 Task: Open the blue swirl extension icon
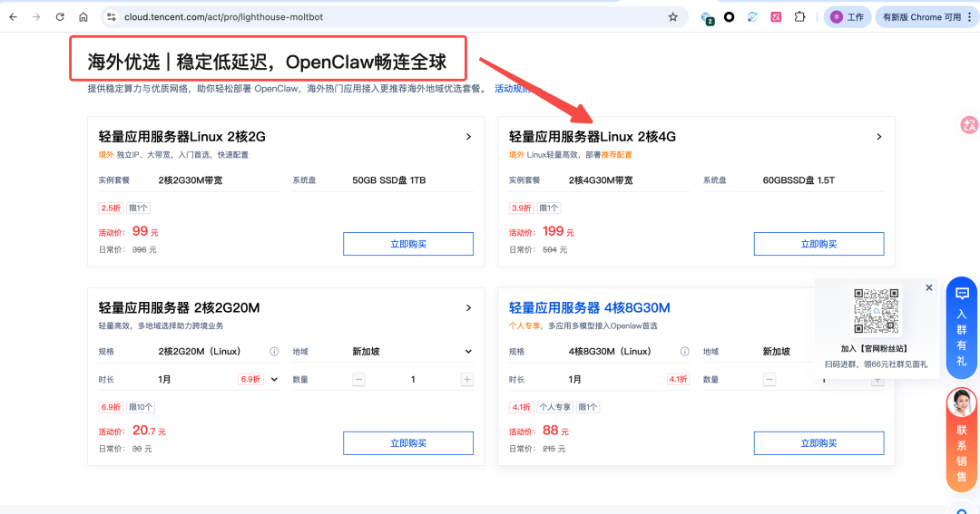[x=752, y=17]
